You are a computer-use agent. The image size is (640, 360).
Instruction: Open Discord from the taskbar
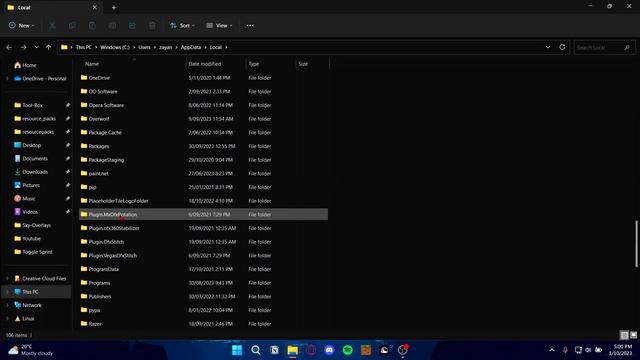click(329, 350)
